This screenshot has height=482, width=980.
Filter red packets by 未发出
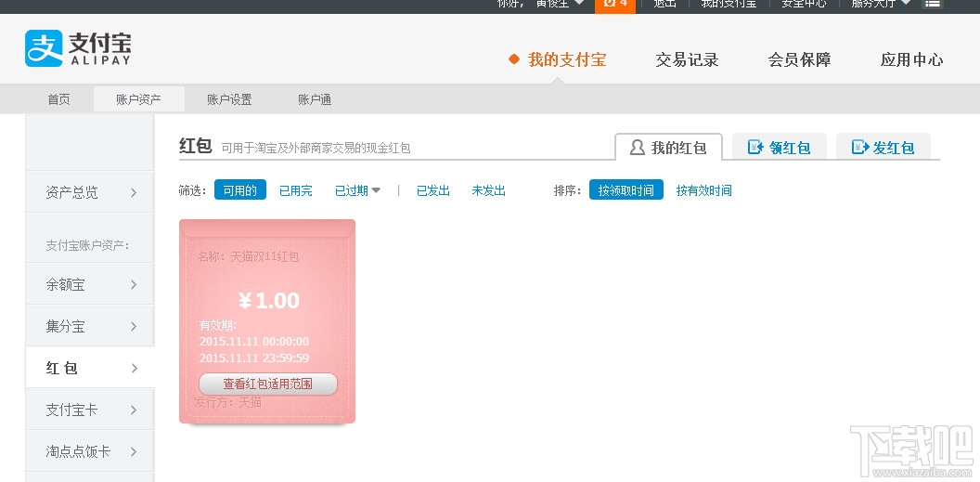click(489, 190)
